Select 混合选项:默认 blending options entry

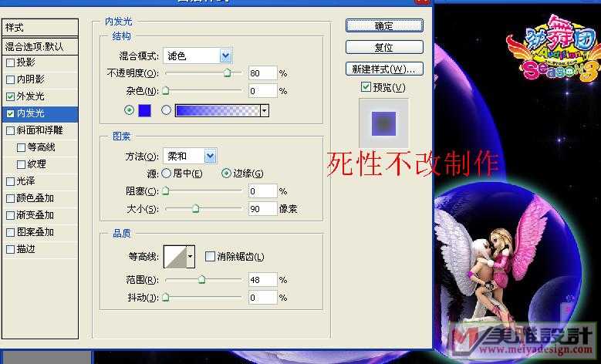[x=40, y=47]
